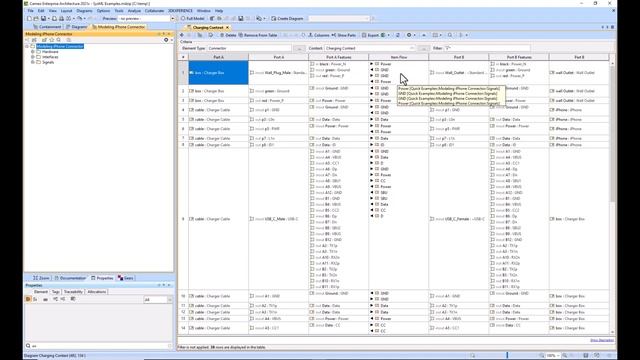Select the Modeling iPhone Connector browser tab
The height and width of the screenshot is (360, 640).
(118, 27)
